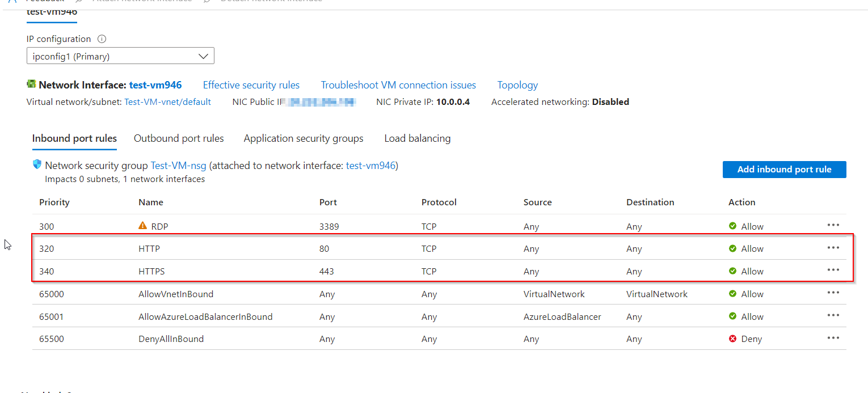
Task: Open the ellipsis menu for the HTTPS rule
Action: [833, 270]
